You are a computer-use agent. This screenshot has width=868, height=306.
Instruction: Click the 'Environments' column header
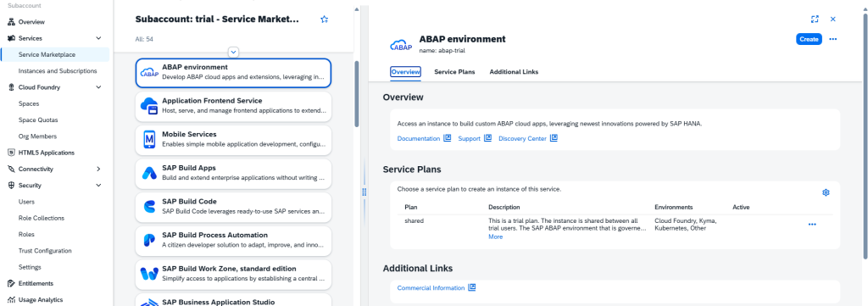(674, 208)
